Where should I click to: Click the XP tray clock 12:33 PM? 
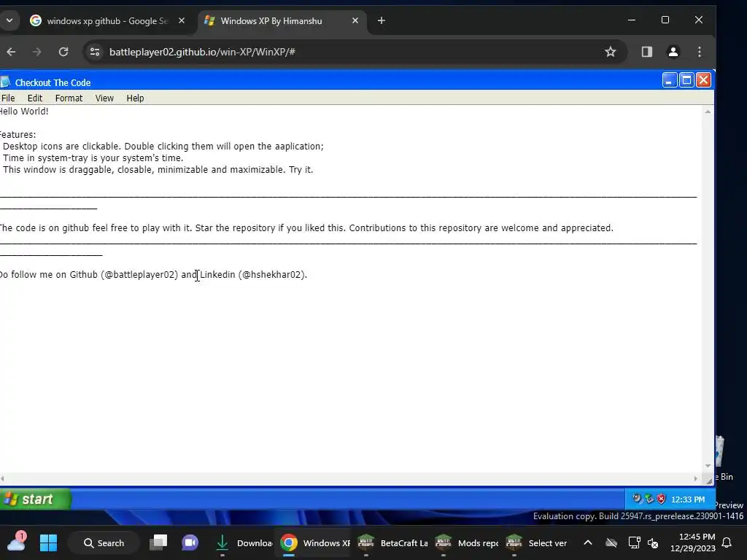pyautogui.click(x=687, y=499)
